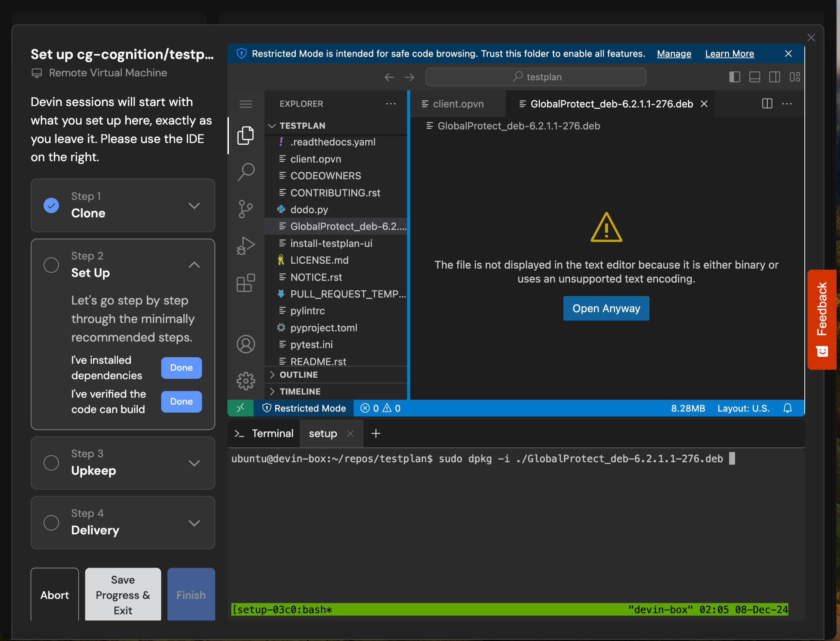
Task: Toggle the bottom panel layout icon
Action: 754,77
